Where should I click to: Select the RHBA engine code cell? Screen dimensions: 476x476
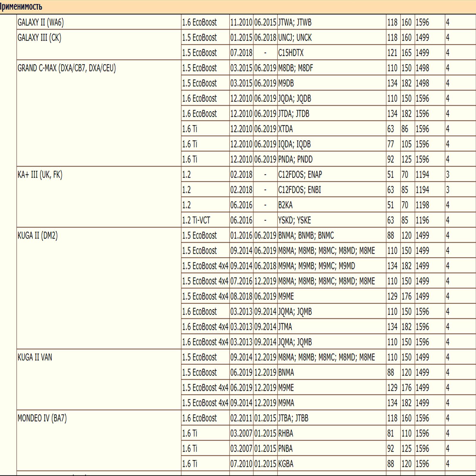(286, 433)
